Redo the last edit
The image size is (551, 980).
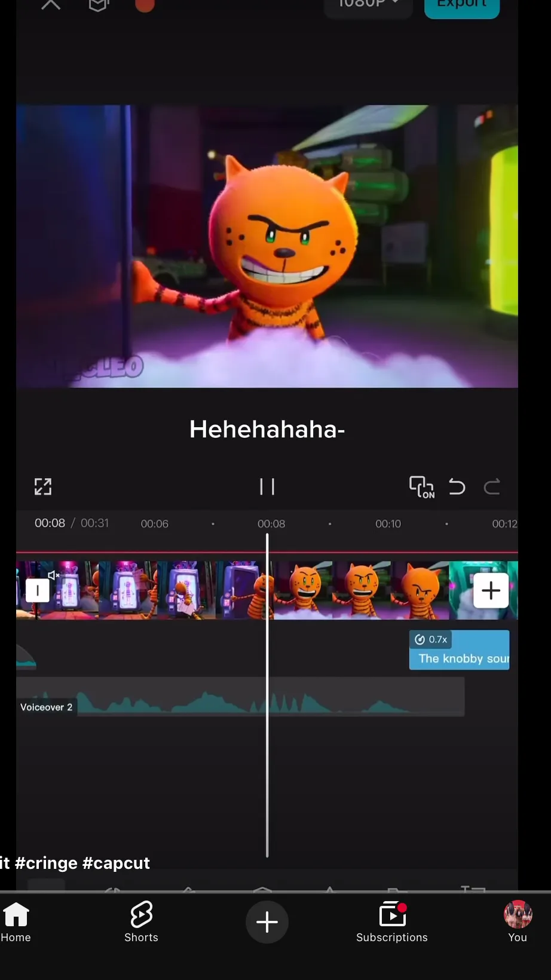click(492, 486)
